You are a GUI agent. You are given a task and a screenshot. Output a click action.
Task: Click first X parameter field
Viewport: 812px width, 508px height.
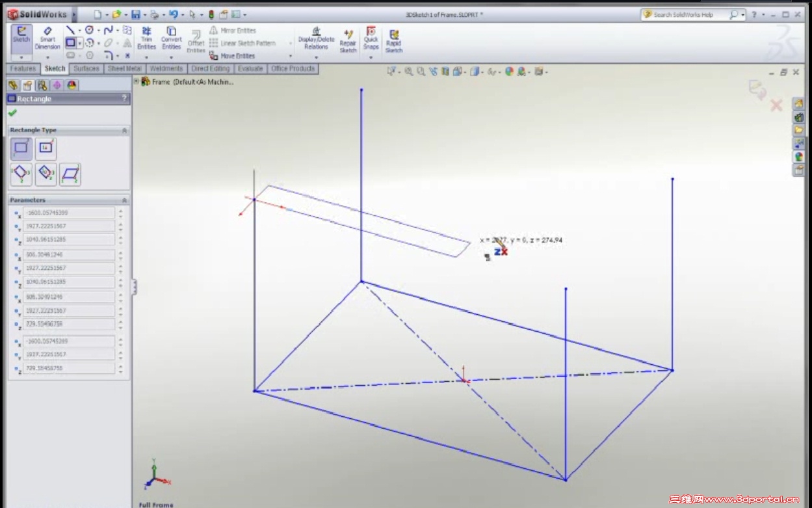(69, 213)
